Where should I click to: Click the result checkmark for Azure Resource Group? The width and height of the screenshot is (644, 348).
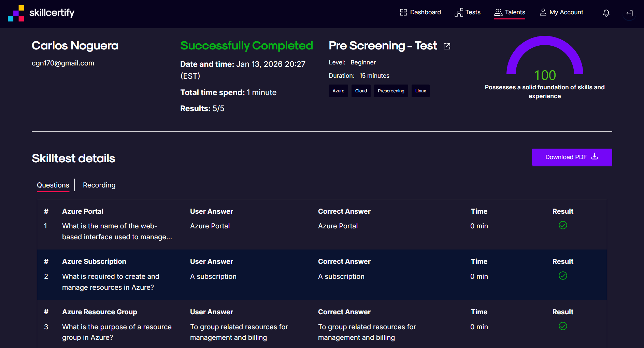pyautogui.click(x=563, y=326)
